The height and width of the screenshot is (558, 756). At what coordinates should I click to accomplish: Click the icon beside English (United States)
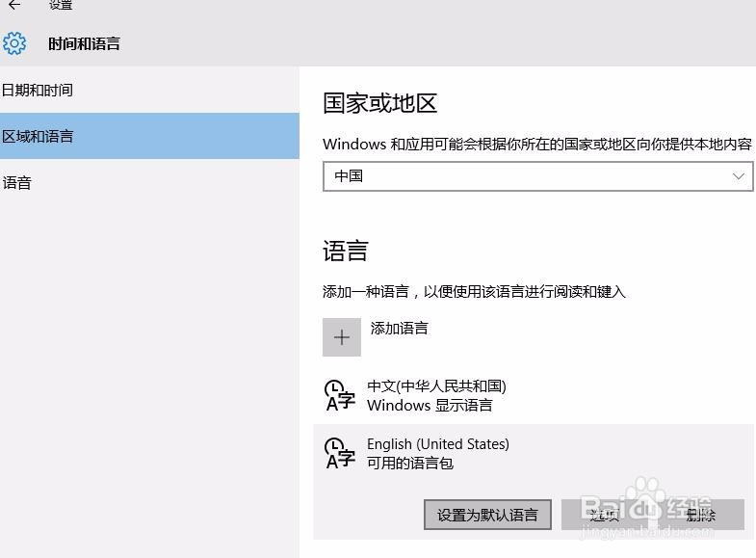coord(340,453)
